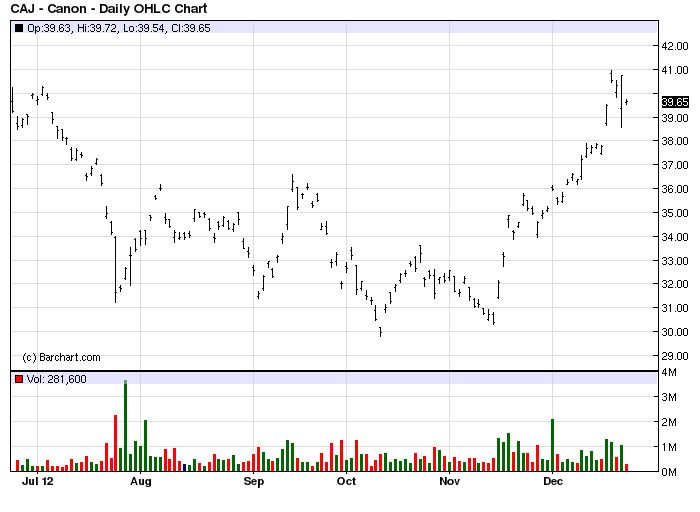Click the 31.00 price axis label
The height and width of the screenshot is (512, 700).
coord(675,308)
